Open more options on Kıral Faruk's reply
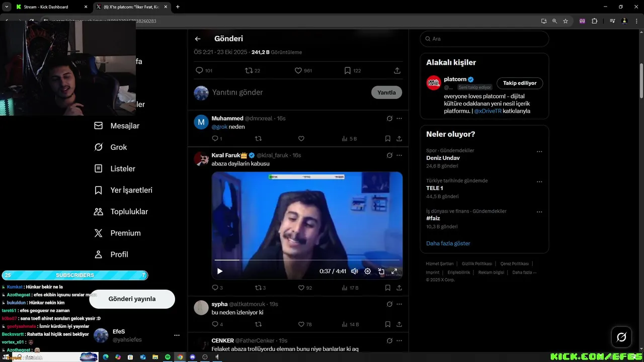644x362 pixels. tap(399, 155)
